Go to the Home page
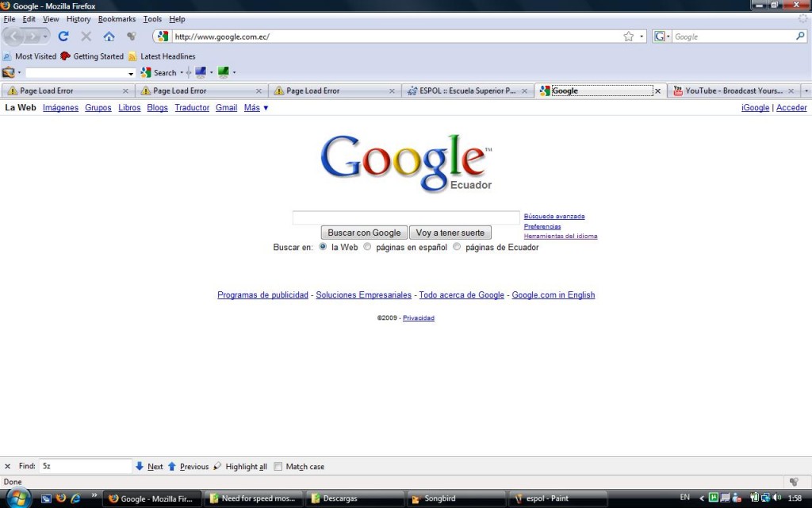Screen dimensions: 812x508 click(109, 37)
